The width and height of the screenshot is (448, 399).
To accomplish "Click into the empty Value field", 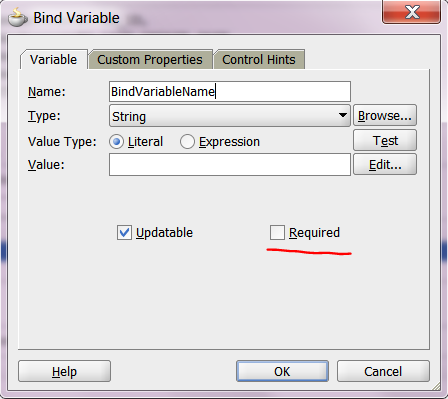I will (x=230, y=164).
